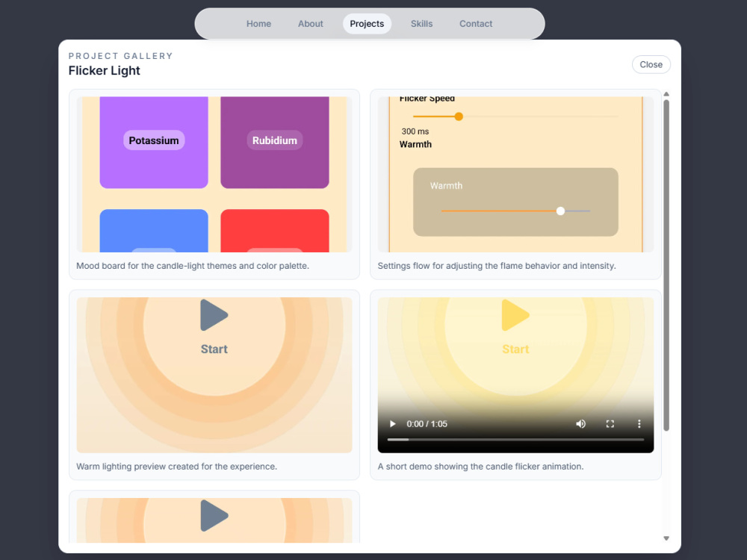747x560 pixels.
Task: Click the red color tile in mood board
Action: [x=275, y=231]
